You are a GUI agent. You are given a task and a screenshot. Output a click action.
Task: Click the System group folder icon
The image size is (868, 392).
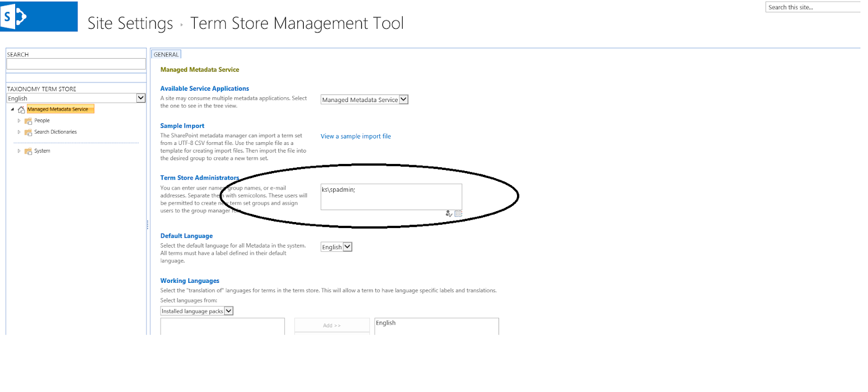pyautogui.click(x=28, y=151)
